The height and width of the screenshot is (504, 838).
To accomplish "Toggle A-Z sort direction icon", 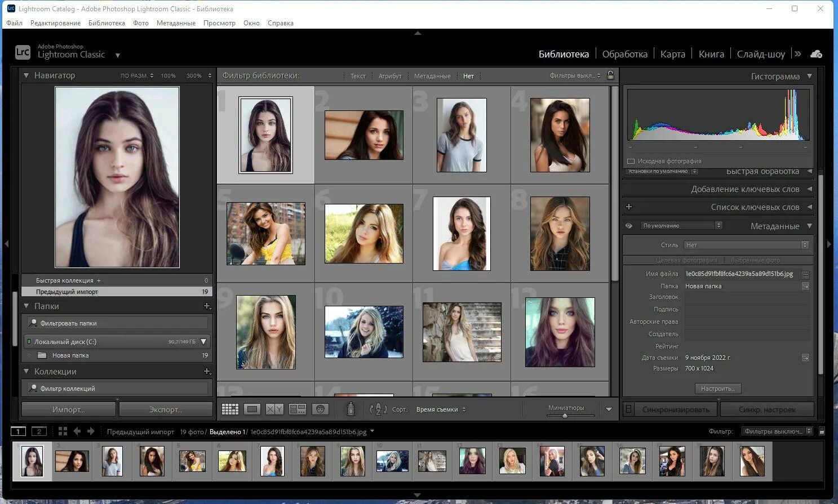I will (378, 409).
